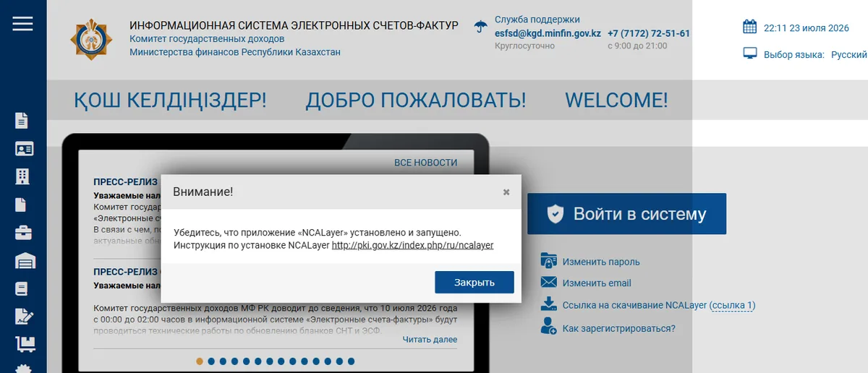
Task: Open Ссылка на скачивание NCALayer link
Action: [x=634, y=305]
